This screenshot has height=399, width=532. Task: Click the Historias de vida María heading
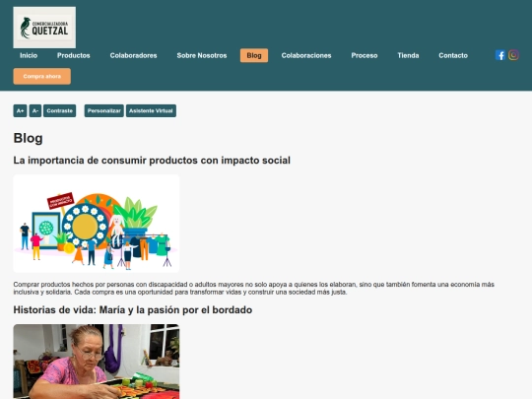133,310
